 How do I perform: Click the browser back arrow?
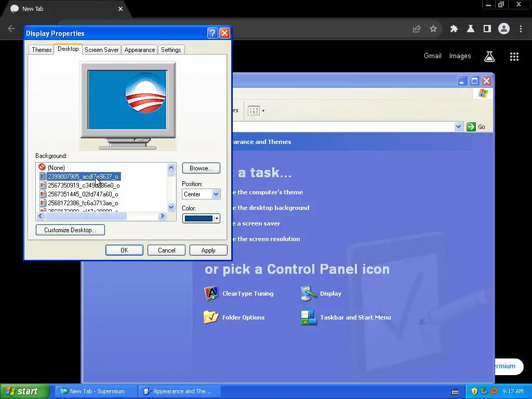(x=11, y=29)
